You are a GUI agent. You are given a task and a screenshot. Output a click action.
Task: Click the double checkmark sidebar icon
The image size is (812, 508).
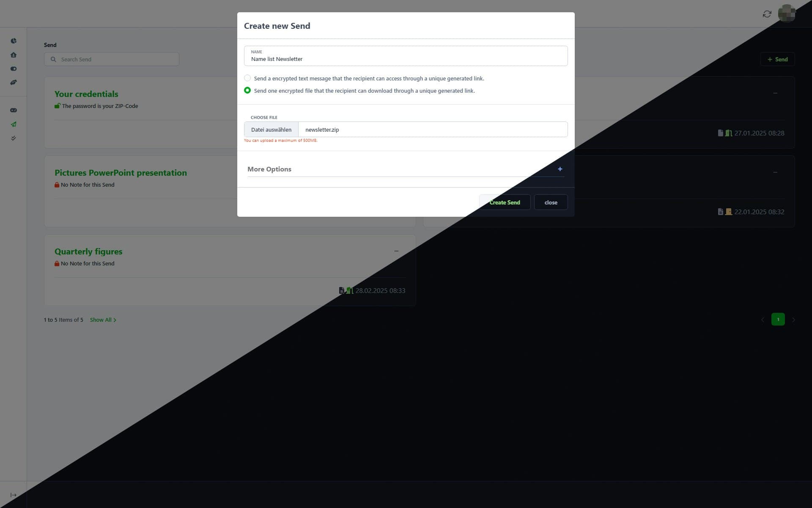click(x=14, y=138)
